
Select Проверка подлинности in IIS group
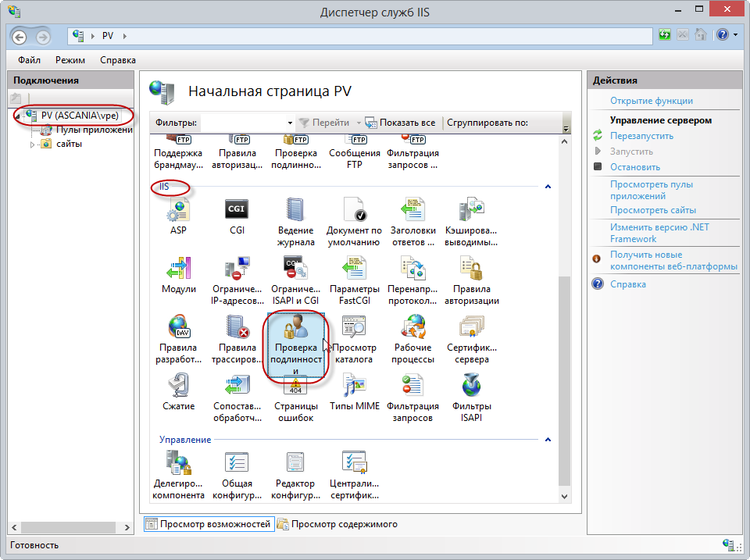tap(295, 344)
